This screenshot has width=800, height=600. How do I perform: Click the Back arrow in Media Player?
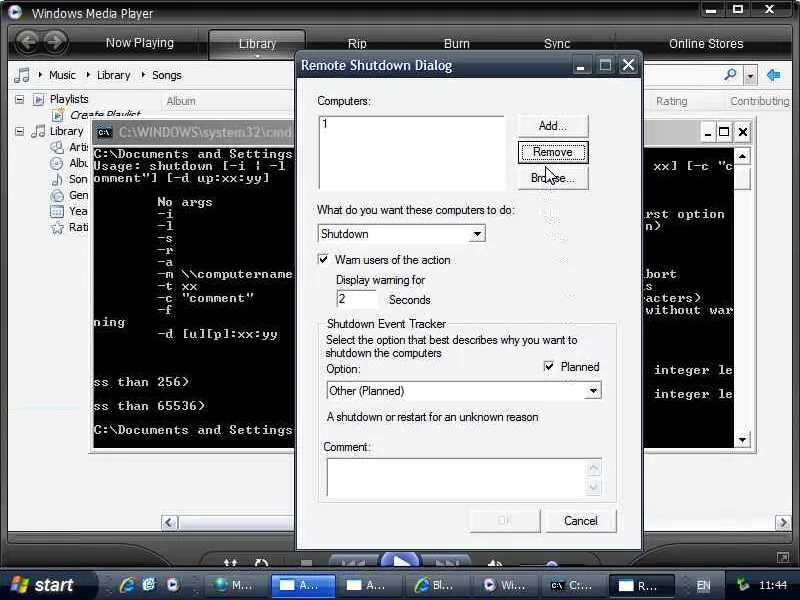(x=27, y=42)
